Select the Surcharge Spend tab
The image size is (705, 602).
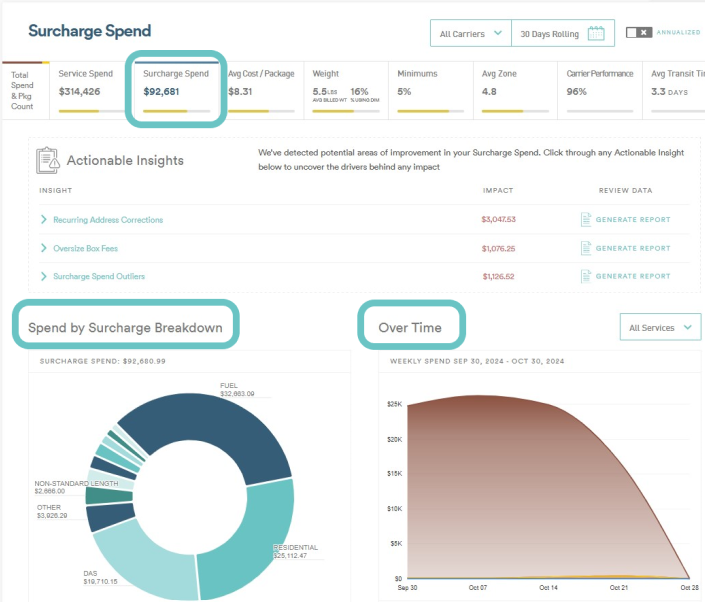click(176, 90)
